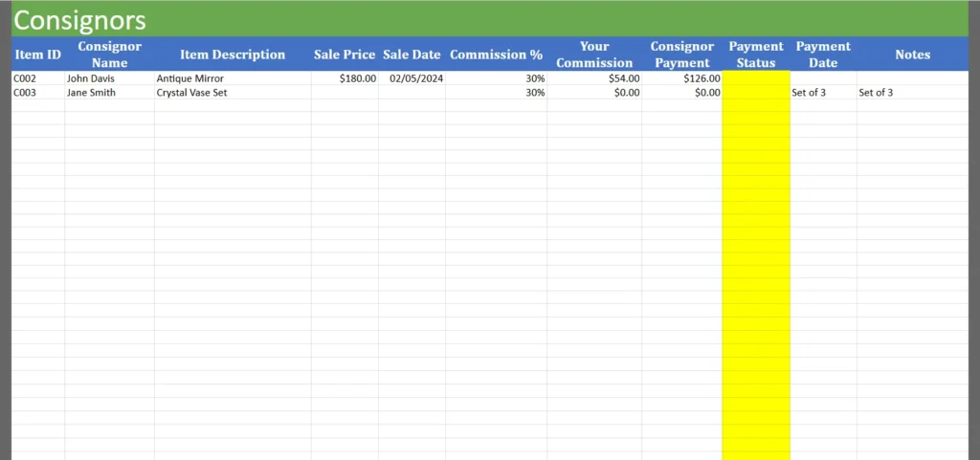Click the Crystal Vase Set cell
The height and width of the screenshot is (460, 980).
(x=233, y=93)
